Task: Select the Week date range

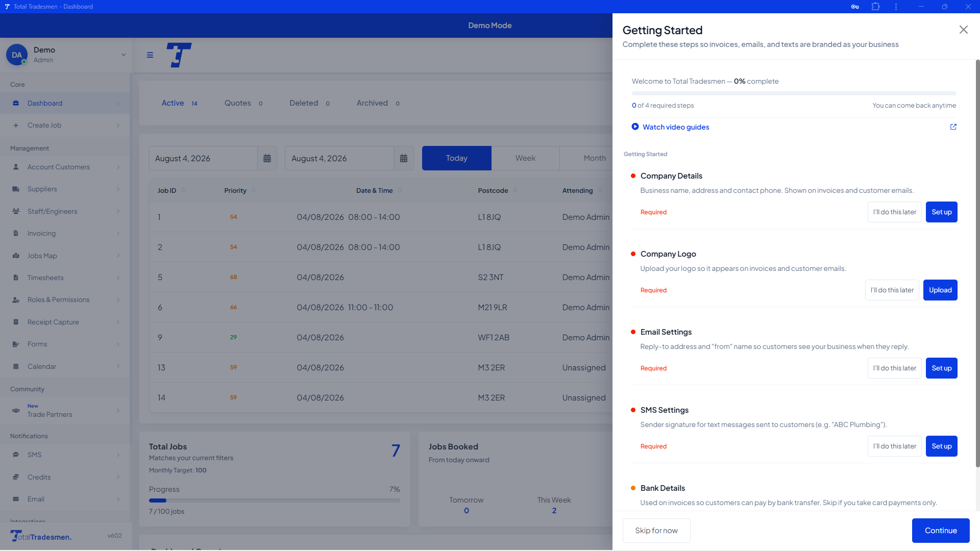Action: click(525, 158)
